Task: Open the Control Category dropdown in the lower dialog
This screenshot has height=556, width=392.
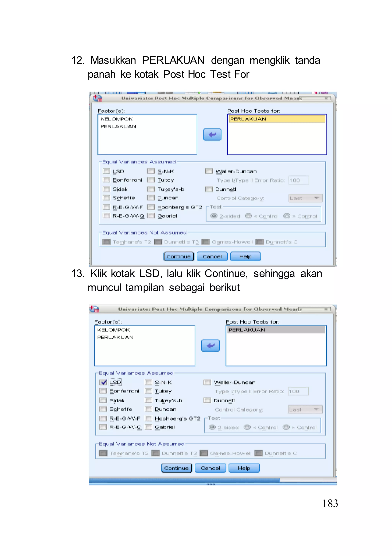Action: tap(305, 409)
